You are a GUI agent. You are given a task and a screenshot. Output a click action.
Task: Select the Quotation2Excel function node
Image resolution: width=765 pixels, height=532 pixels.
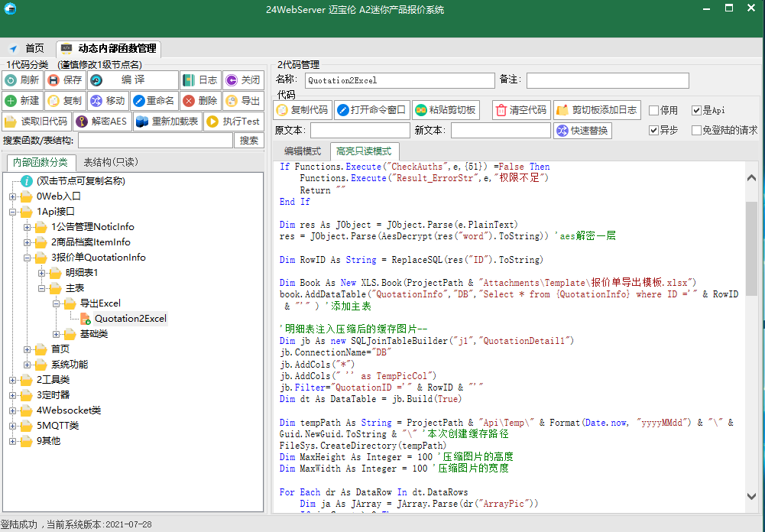130,319
